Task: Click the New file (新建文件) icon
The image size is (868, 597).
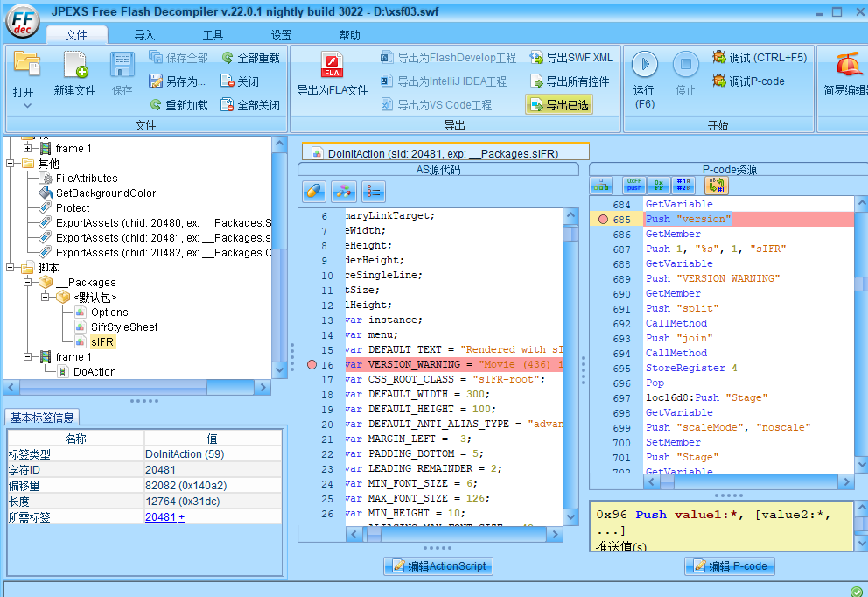Action: coord(74,65)
